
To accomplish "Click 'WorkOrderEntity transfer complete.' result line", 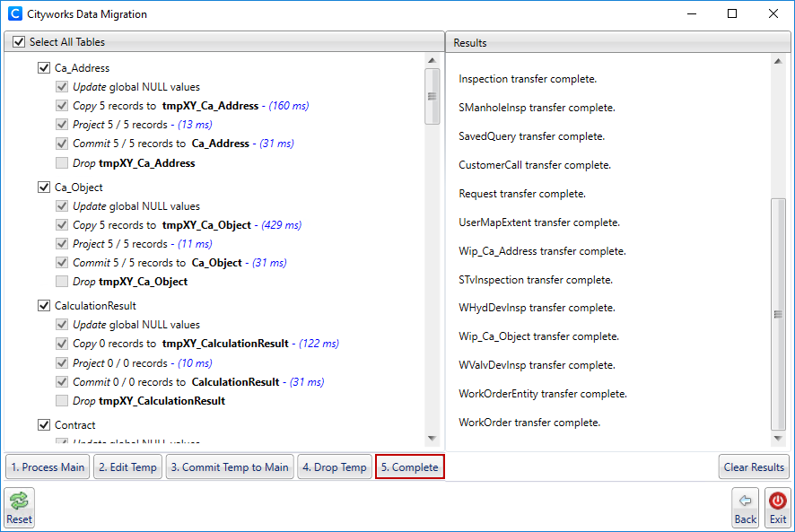I will [x=543, y=394].
